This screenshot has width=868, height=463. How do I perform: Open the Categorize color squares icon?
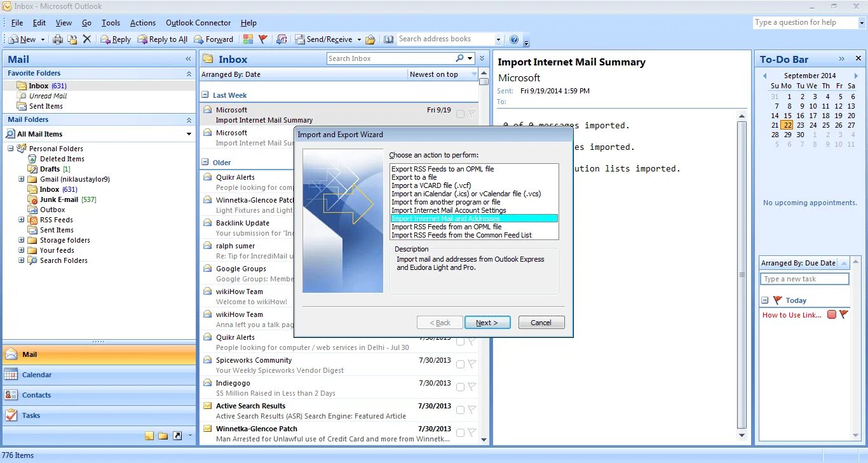tap(248, 39)
